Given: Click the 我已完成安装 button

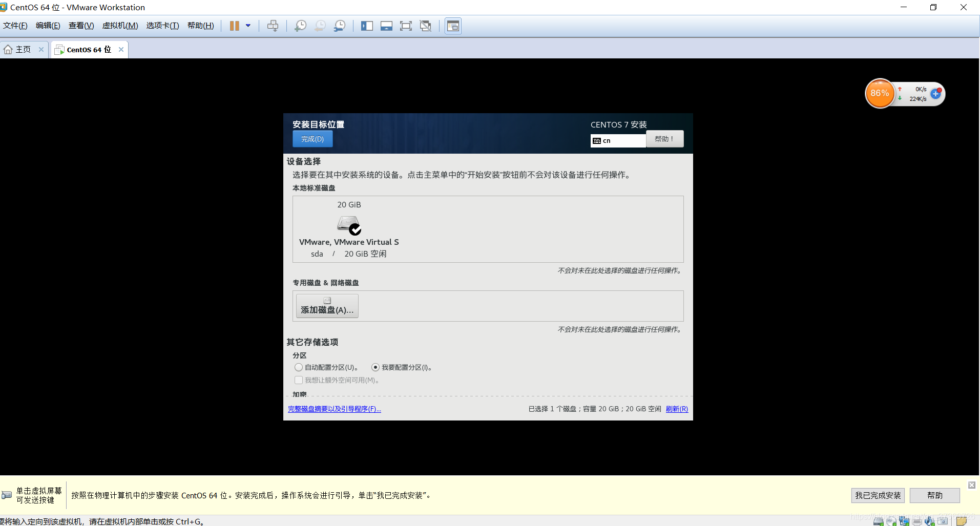Looking at the screenshot, I should pyautogui.click(x=878, y=495).
